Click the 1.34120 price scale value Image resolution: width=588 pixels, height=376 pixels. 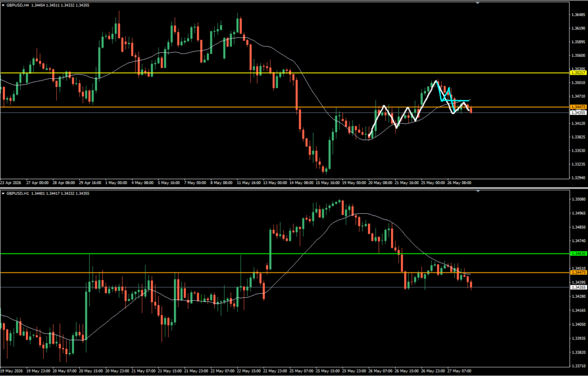578,124
